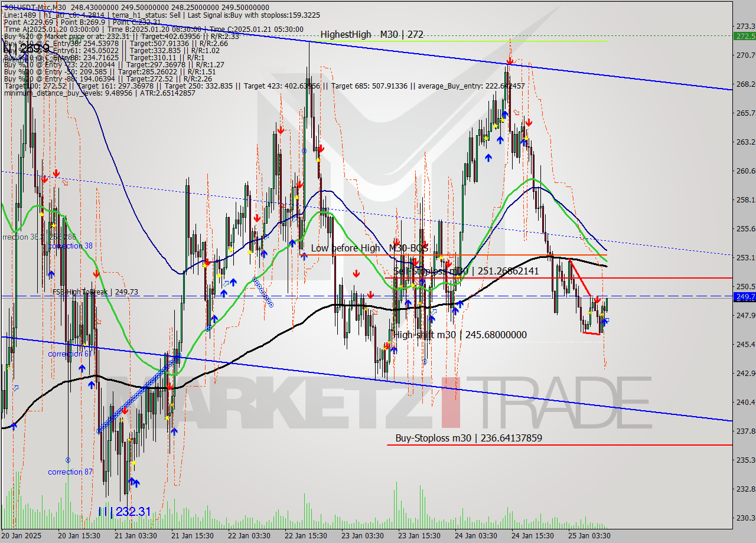The width and height of the screenshot is (756, 543).
Task: Click the 25 Jan 03:30 time label
Action: (589, 536)
